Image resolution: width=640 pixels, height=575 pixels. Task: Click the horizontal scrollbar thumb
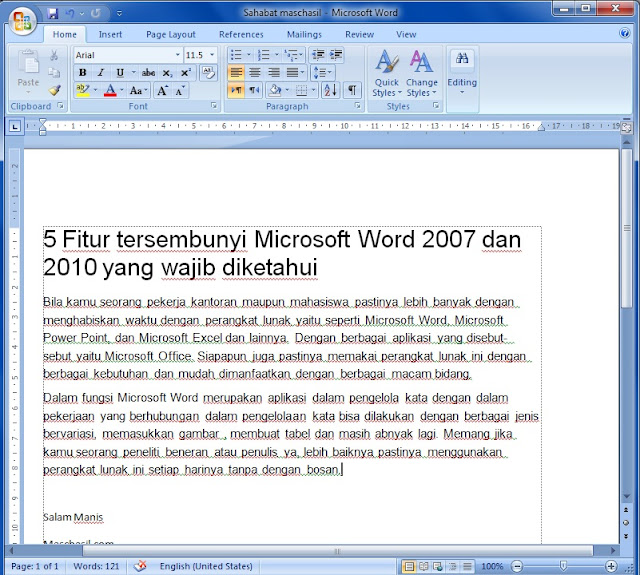[337, 551]
